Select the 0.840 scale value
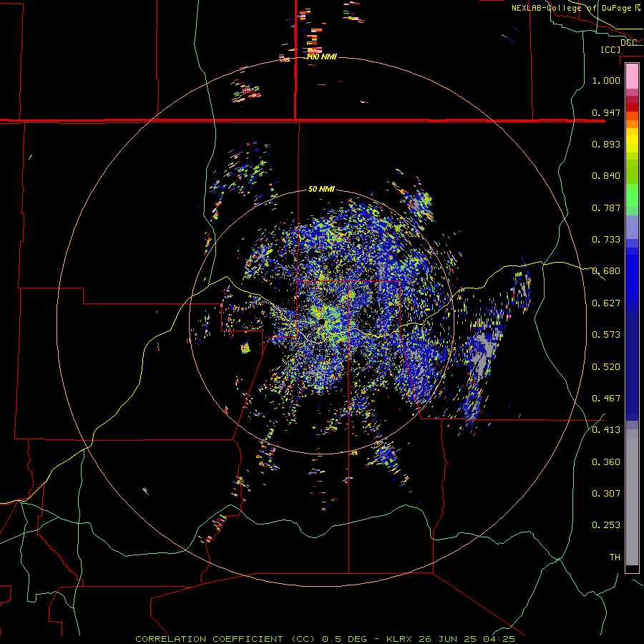 [x=606, y=176]
